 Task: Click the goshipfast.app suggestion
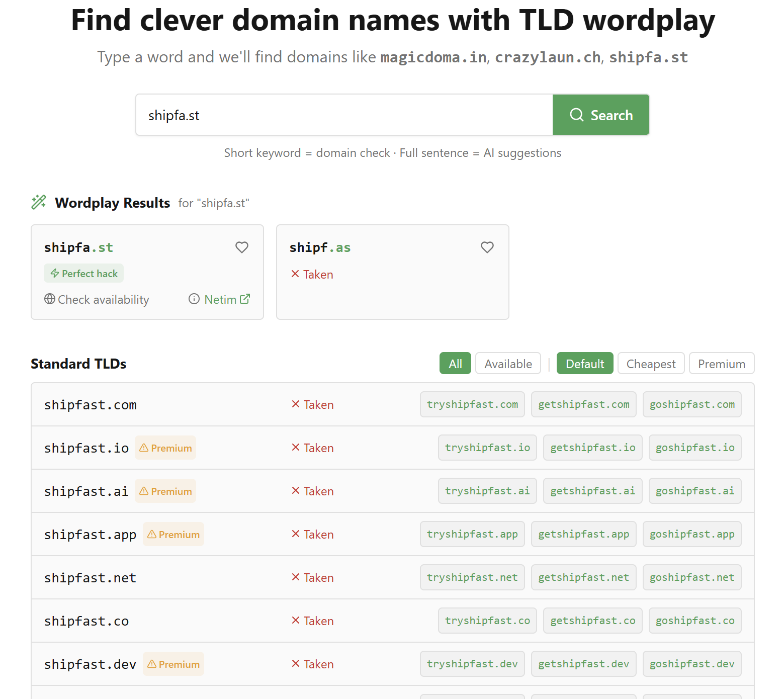692,534
